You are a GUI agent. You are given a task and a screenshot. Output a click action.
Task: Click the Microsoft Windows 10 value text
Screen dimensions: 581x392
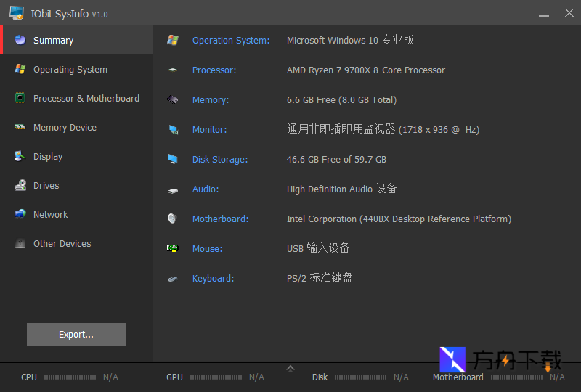pos(350,40)
